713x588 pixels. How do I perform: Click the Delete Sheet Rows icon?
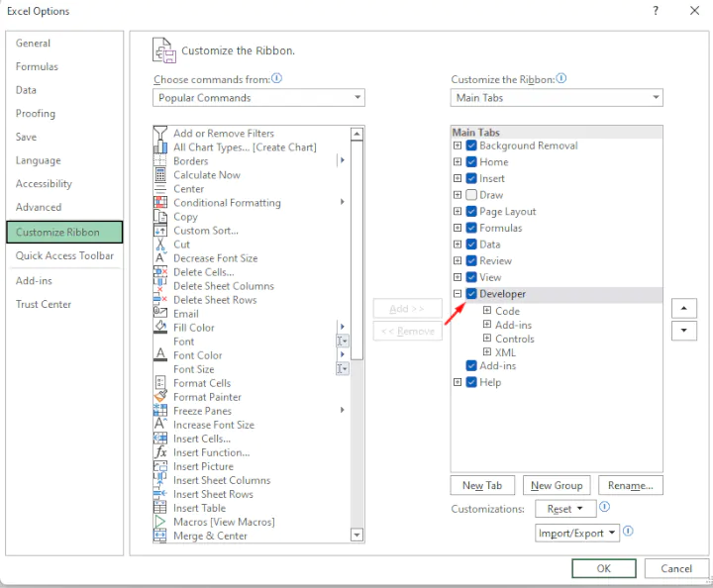click(x=160, y=300)
